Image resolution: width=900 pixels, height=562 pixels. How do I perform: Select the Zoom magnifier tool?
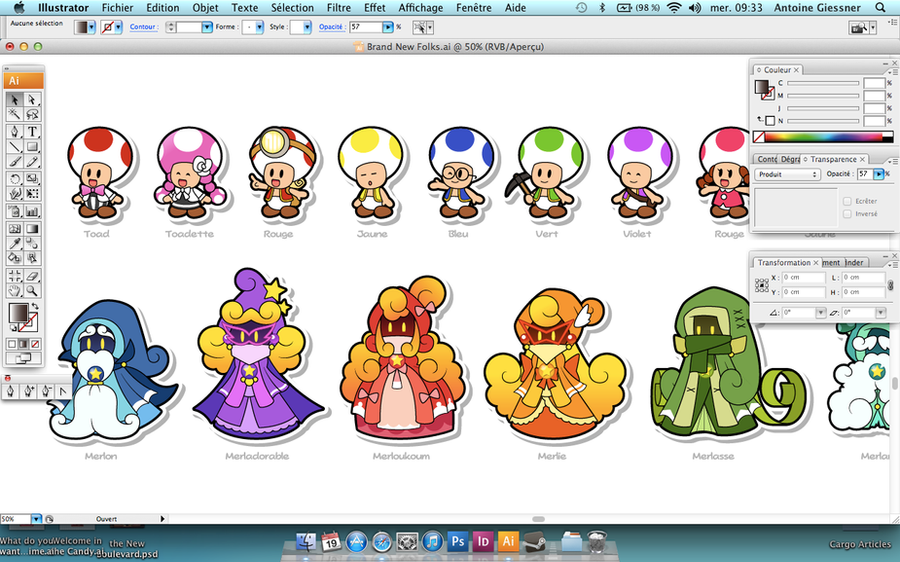(32, 291)
